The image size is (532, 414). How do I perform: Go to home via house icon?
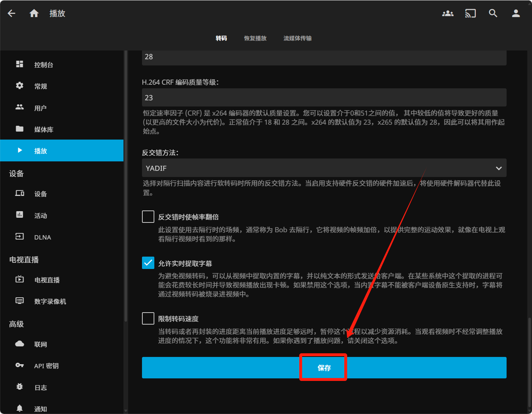point(34,13)
